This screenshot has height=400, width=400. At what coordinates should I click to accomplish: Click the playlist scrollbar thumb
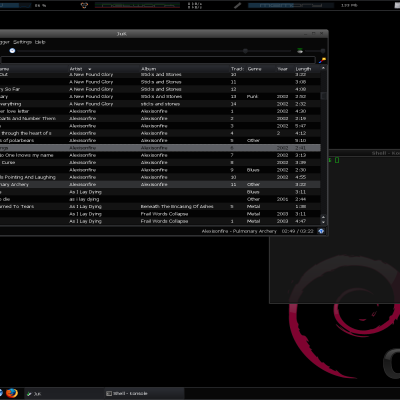[323, 96]
